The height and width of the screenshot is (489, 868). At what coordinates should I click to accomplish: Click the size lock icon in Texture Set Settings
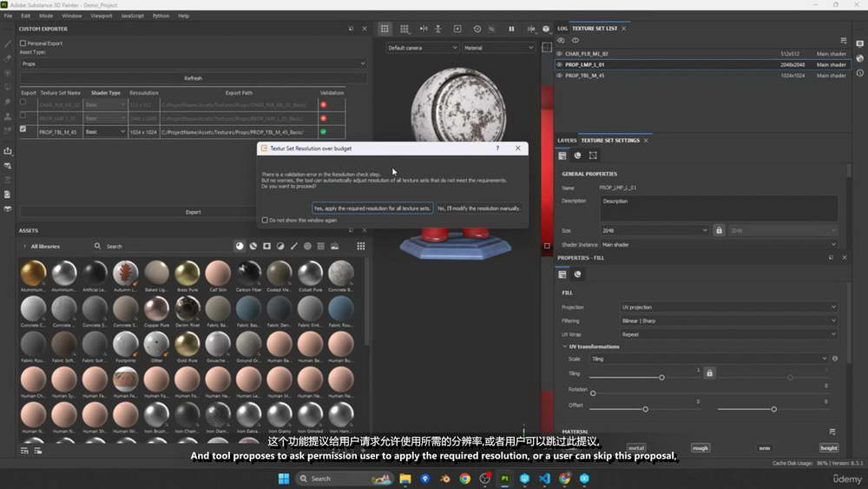click(719, 230)
